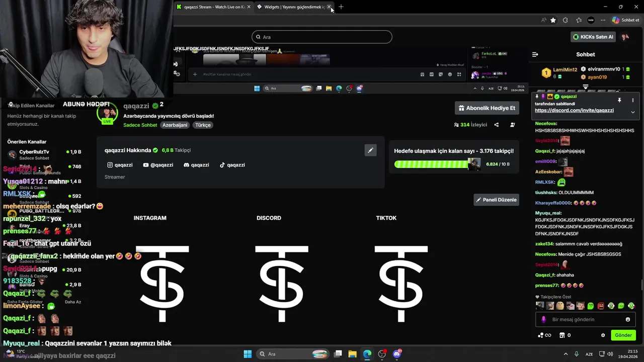
Task: Open the emoji picker in chat input
Action: (628, 320)
